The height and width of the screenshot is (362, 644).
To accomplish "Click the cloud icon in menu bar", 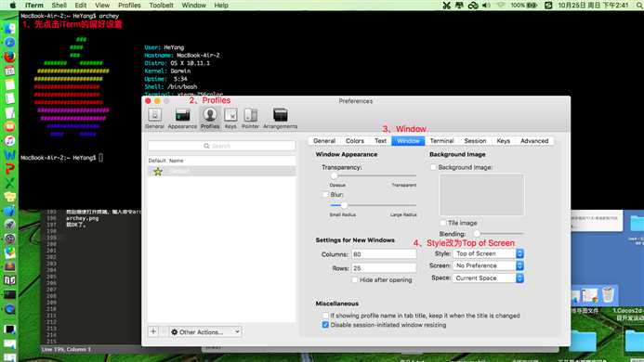I will [x=473, y=6].
